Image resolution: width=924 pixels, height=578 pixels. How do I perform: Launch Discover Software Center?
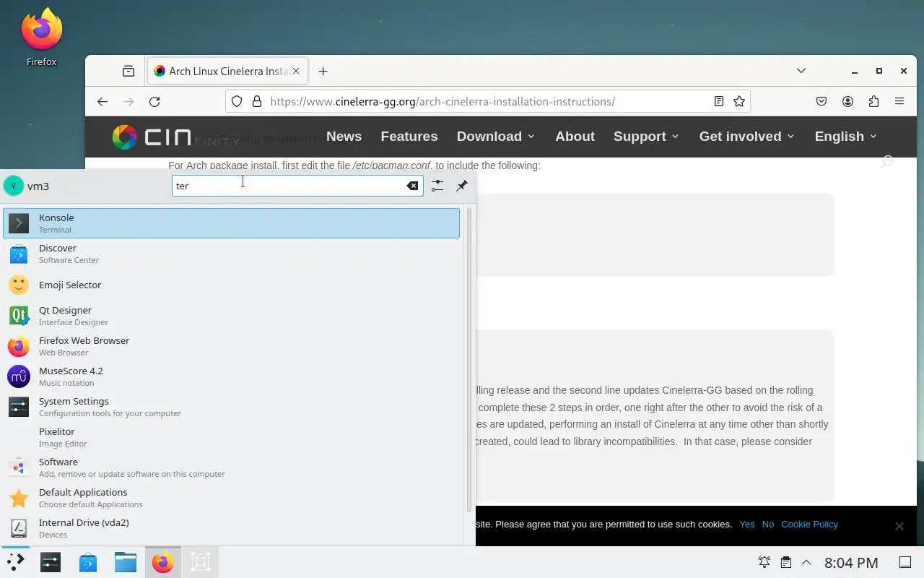(231, 254)
